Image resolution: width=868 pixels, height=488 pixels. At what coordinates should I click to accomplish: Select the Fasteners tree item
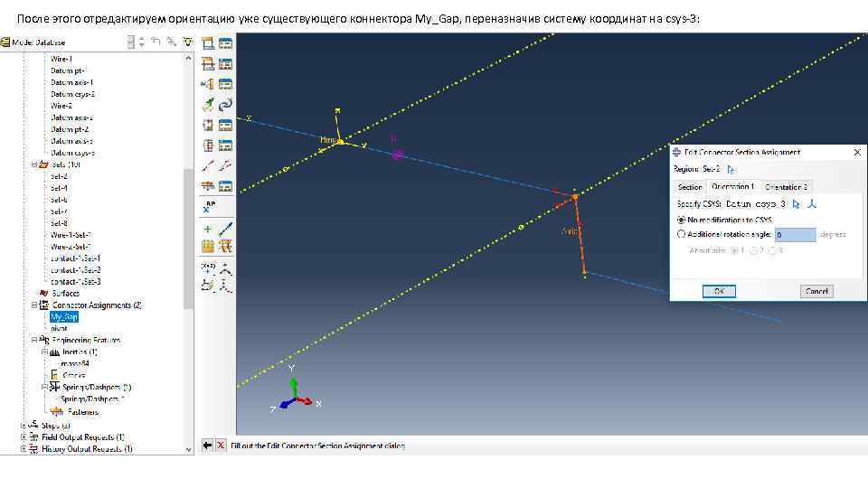click(x=82, y=412)
